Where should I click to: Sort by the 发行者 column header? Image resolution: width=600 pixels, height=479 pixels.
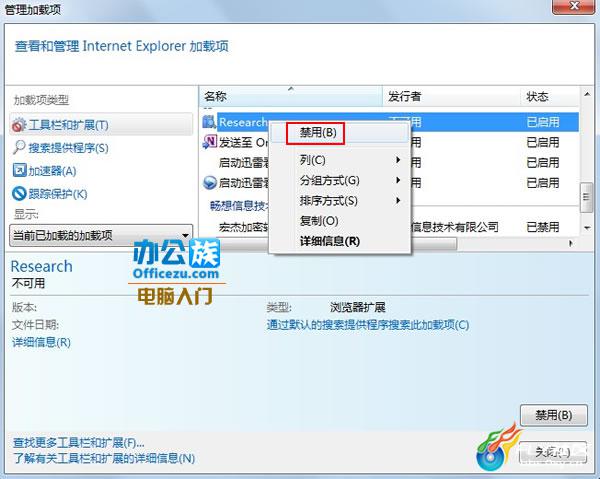pyautogui.click(x=452, y=96)
